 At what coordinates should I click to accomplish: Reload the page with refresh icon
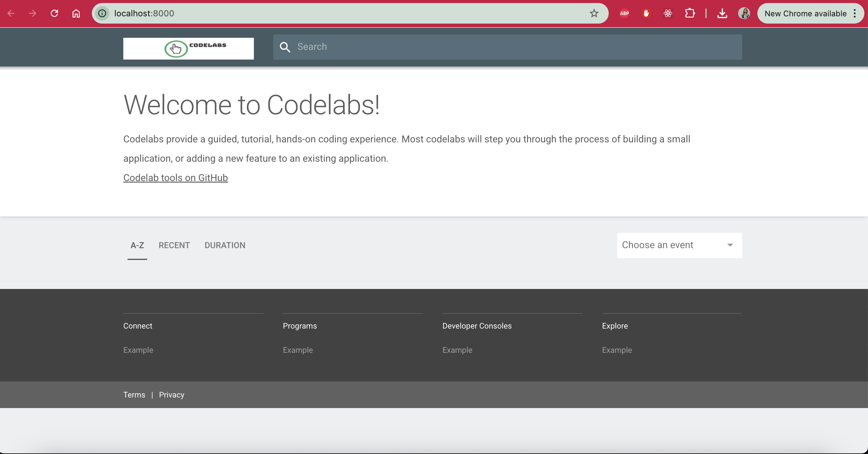(54, 14)
